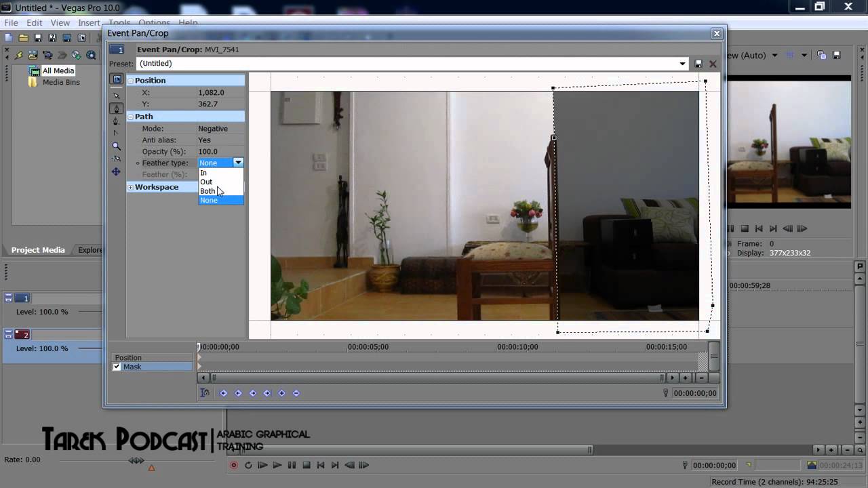Toggle the Enable Snapping tool icon
Viewport: 868px width, 488px height.
point(116,159)
